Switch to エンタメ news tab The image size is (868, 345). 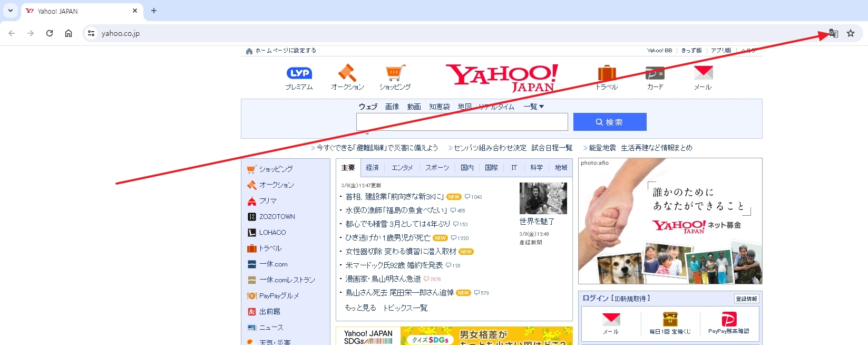click(402, 168)
